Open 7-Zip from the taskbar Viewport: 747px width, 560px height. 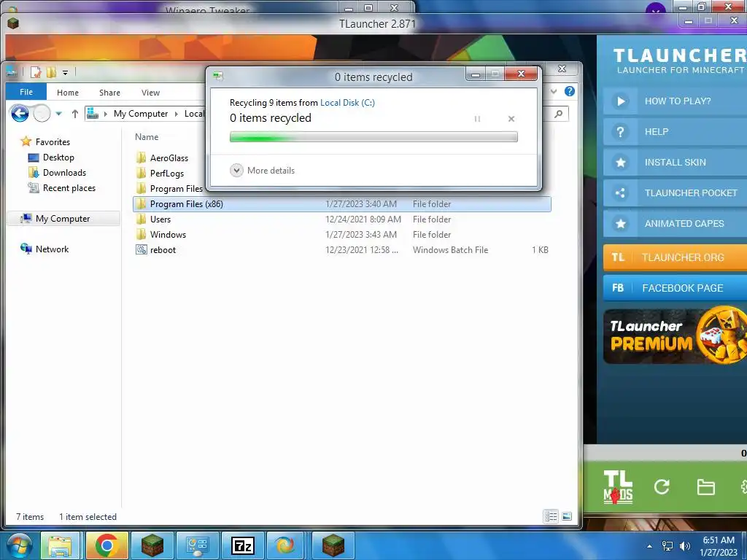pyautogui.click(x=242, y=545)
